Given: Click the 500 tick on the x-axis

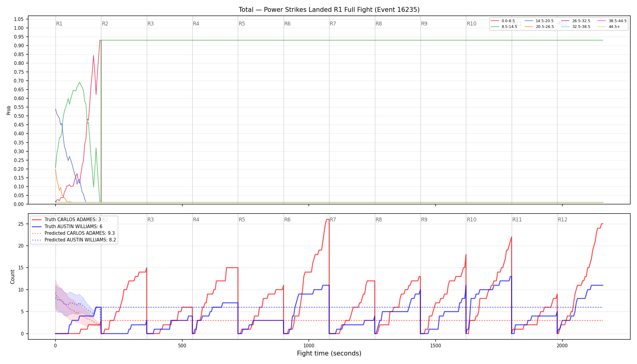Looking at the screenshot, I should pos(182,345).
